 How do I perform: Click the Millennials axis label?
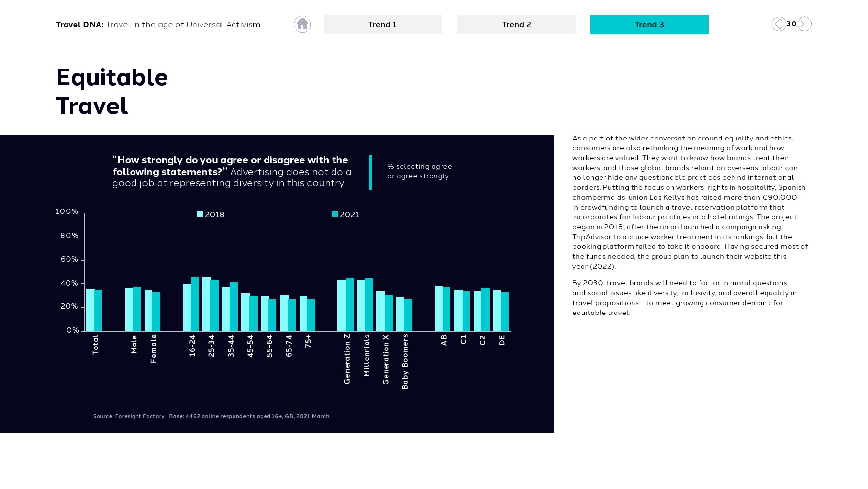point(366,355)
